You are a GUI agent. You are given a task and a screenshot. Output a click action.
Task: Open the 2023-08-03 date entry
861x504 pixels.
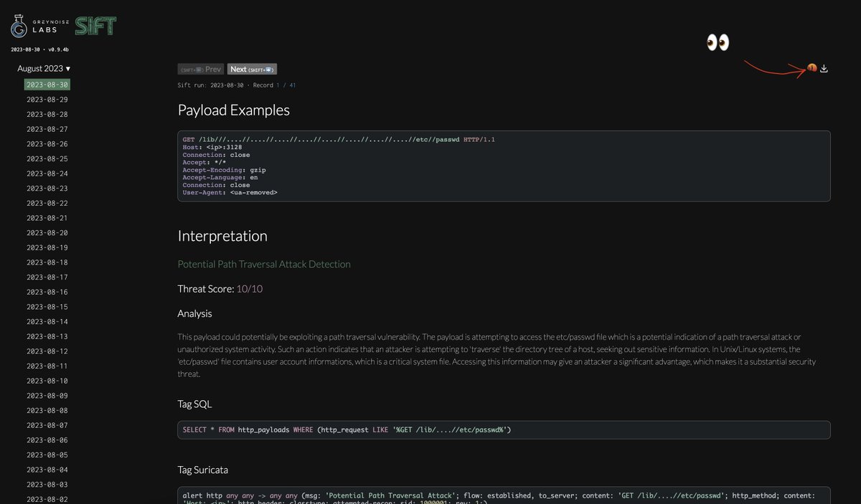coord(47,485)
